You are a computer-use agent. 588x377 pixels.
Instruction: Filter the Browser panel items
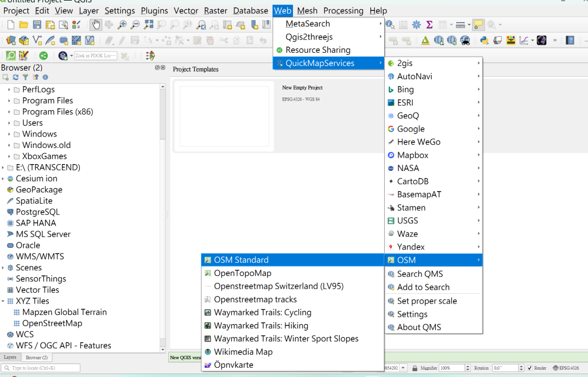point(25,77)
